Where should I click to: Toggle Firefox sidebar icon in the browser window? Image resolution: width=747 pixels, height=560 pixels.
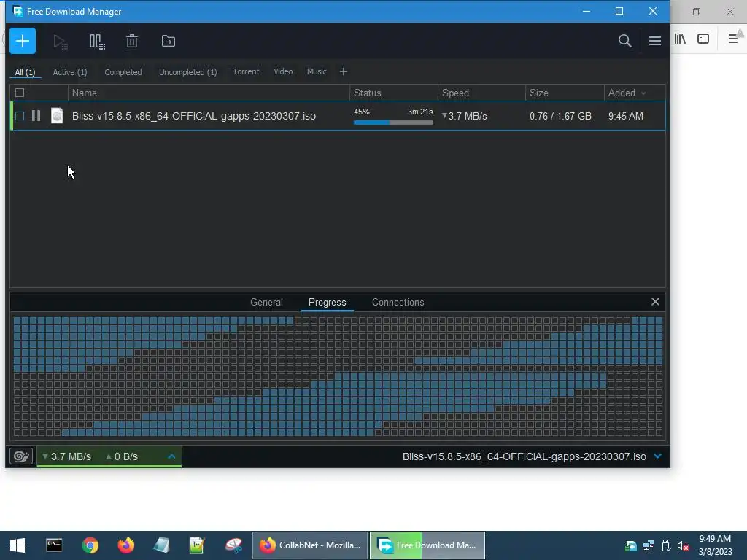pyautogui.click(x=703, y=39)
